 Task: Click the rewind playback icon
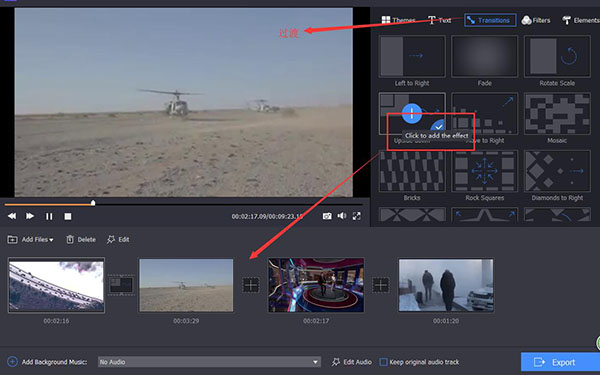12,216
